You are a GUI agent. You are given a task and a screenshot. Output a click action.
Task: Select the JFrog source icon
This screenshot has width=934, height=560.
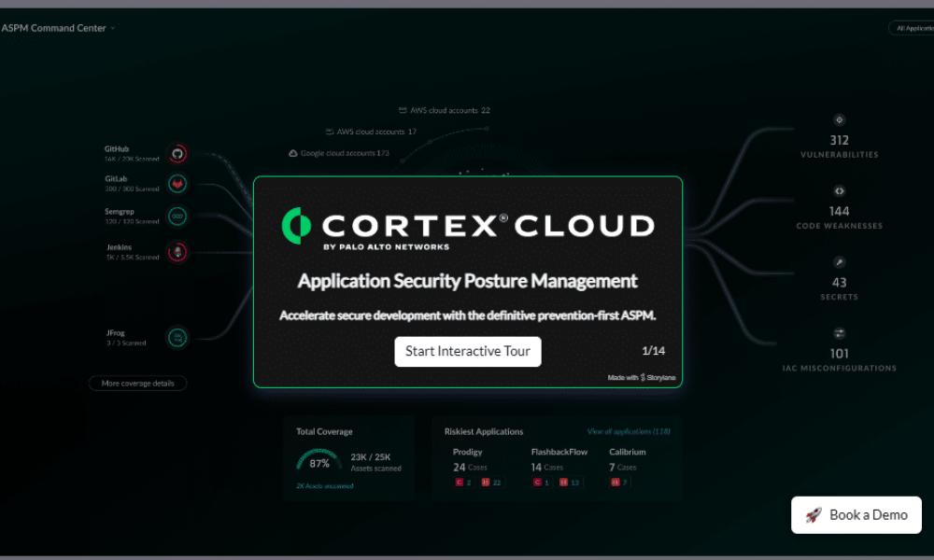[177, 338]
